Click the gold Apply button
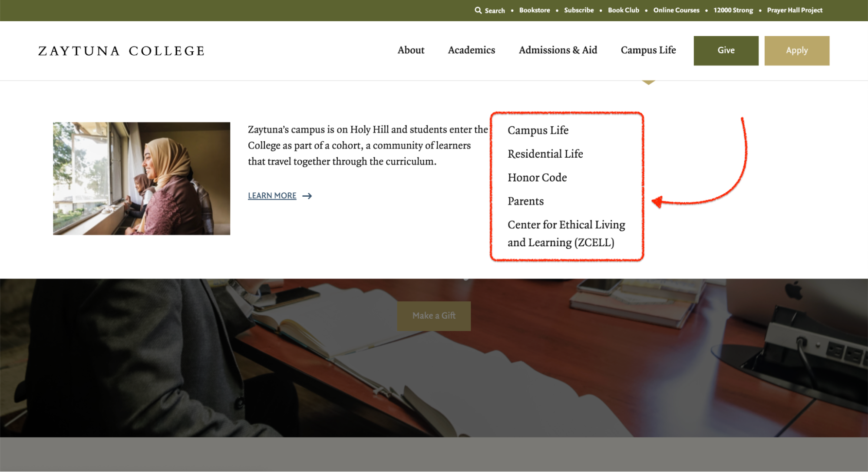Viewport: 868px width, 472px height. (797, 51)
